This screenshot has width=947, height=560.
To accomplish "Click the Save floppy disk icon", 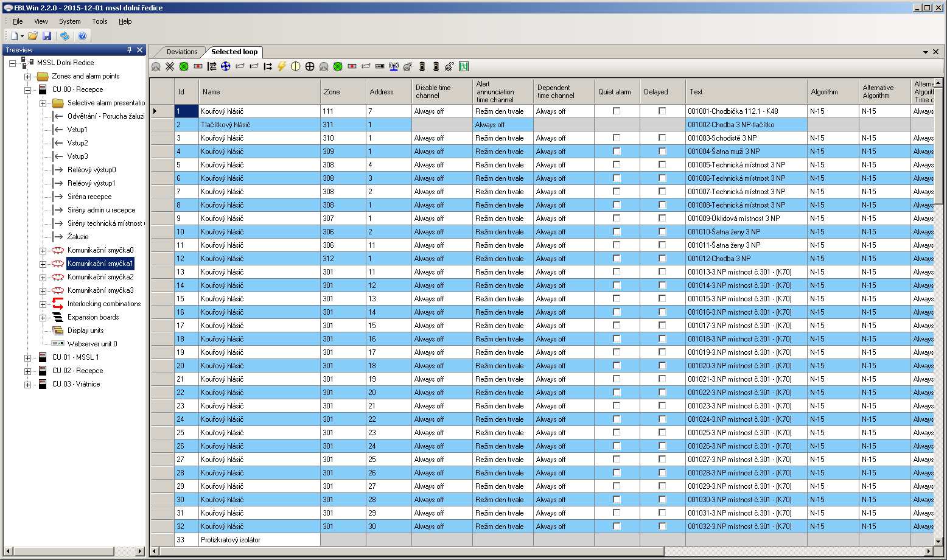I will point(47,36).
